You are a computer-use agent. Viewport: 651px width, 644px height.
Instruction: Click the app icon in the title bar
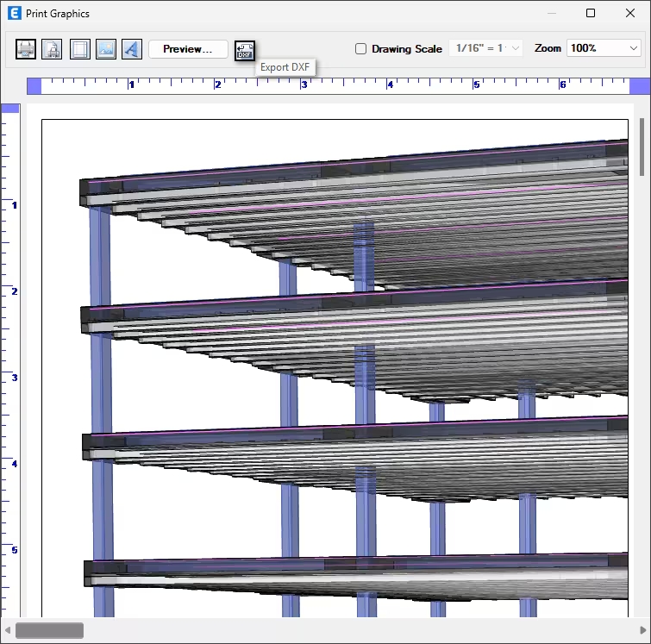pyautogui.click(x=14, y=14)
